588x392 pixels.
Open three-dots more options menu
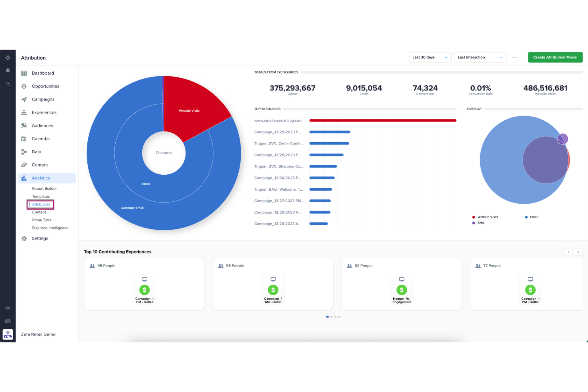514,58
